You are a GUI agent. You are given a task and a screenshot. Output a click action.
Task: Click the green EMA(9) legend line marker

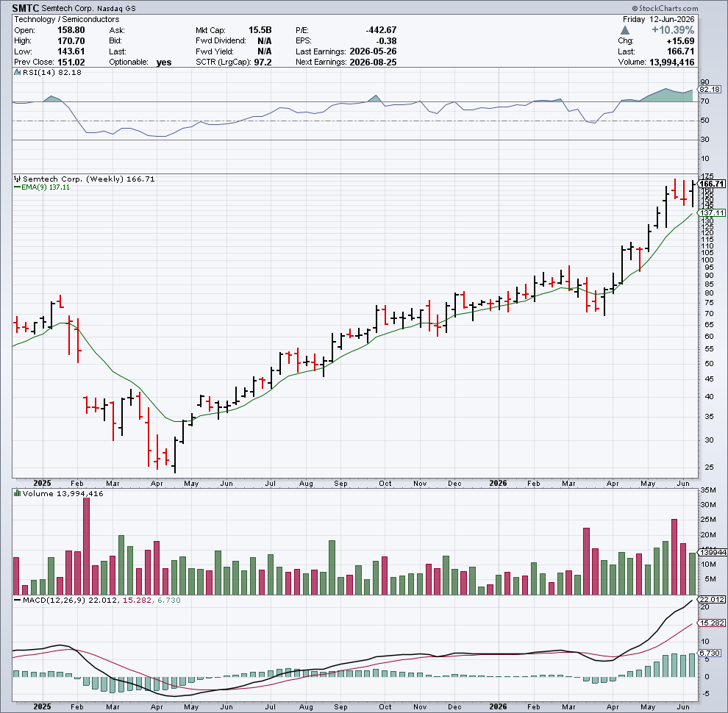tap(17, 187)
